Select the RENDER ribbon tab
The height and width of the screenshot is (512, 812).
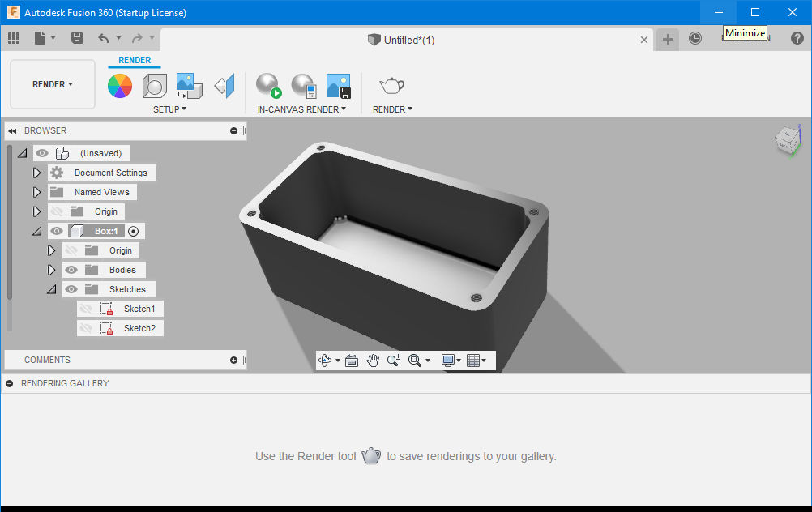135,60
